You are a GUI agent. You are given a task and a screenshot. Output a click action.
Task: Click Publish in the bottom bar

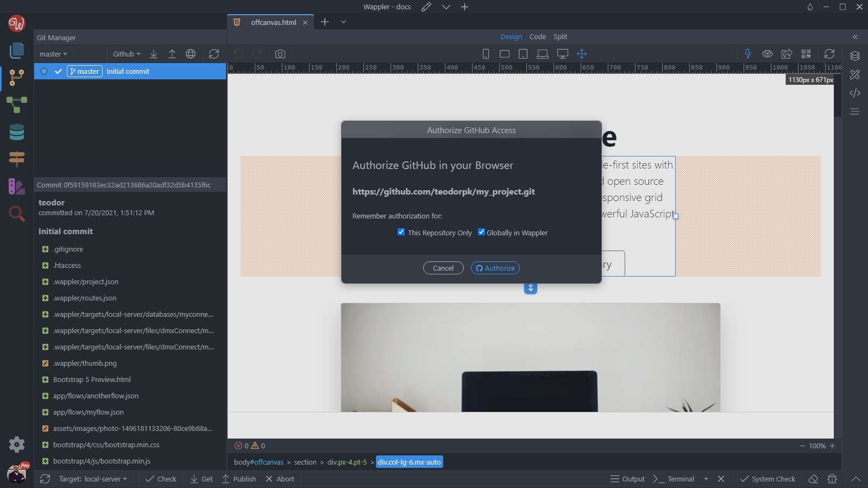(239, 479)
